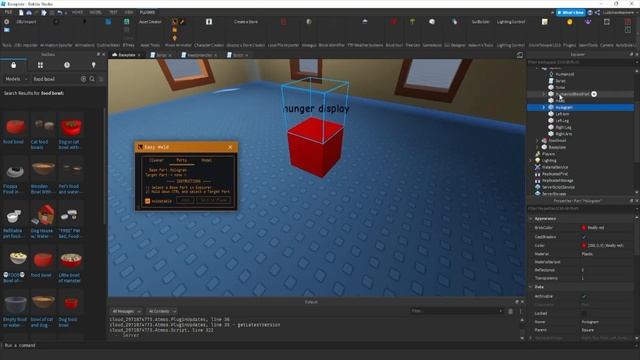This screenshot has height=360, width=640.
Task: Open the purple SteamTools plugin icon
Action: pos(588,22)
